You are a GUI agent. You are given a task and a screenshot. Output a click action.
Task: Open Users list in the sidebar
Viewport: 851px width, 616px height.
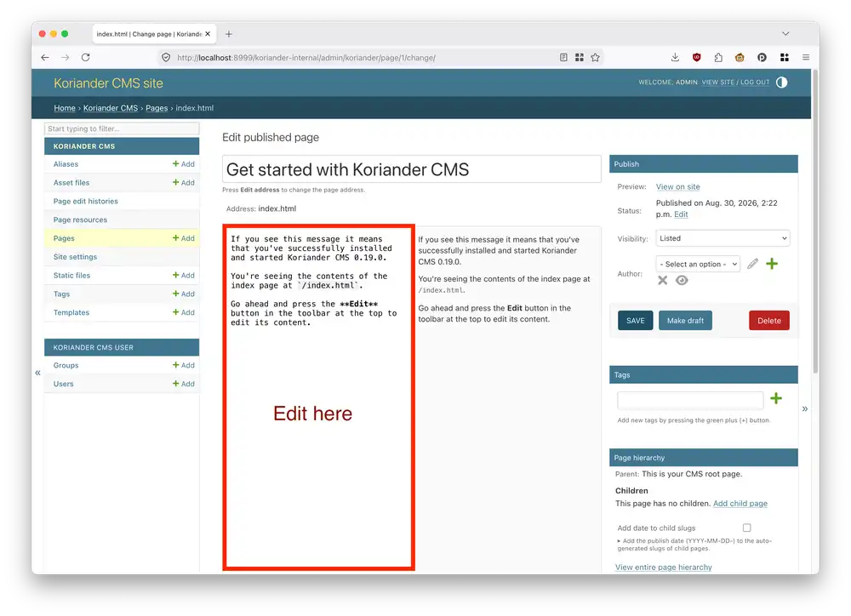pyautogui.click(x=64, y=384)
